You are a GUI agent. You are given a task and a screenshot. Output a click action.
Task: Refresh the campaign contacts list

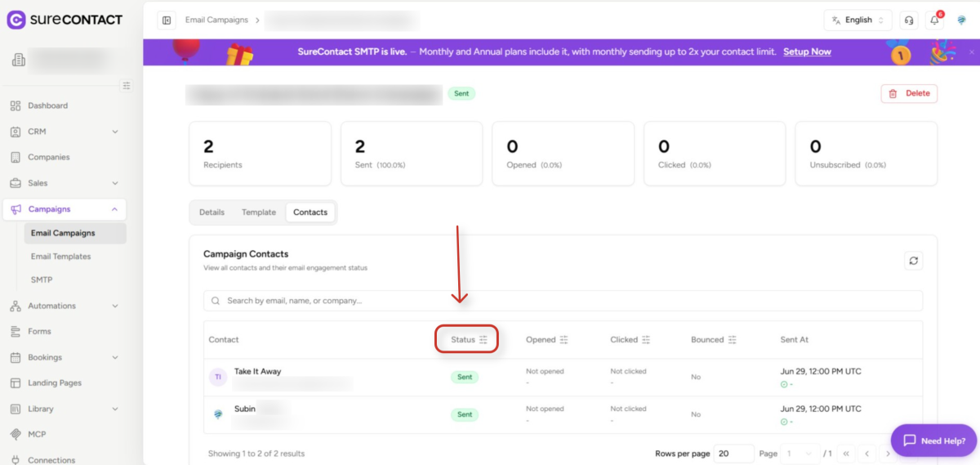click(x=914, y=261)
